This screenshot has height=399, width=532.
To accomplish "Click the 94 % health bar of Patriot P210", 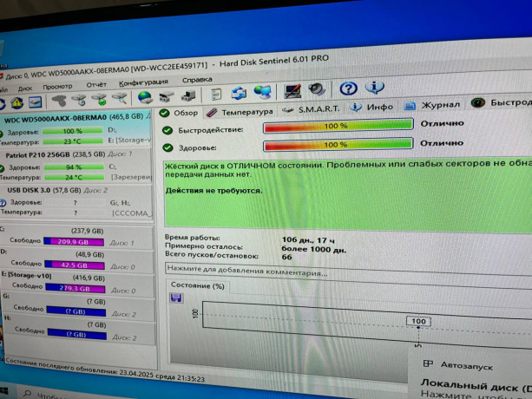I will [x=74, y=167].
